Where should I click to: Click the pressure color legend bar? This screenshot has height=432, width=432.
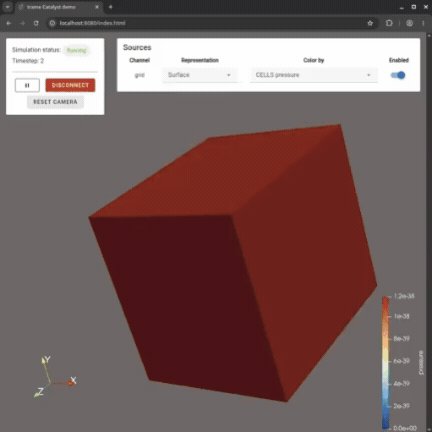pyautogui.click(x=385, y=362)
